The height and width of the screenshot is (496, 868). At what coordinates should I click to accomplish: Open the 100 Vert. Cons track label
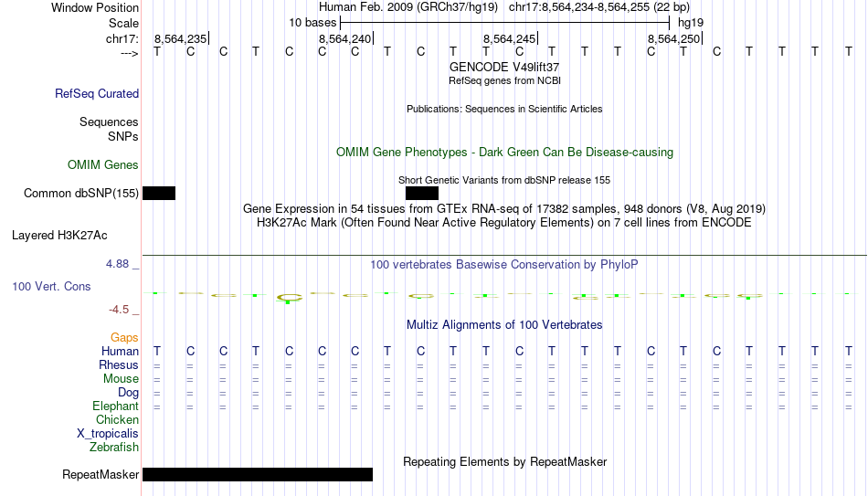click(x=51, y=286)
